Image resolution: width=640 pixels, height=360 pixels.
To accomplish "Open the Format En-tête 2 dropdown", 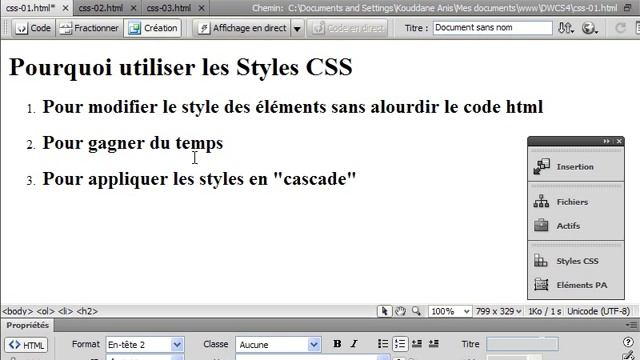I will 144,344.
